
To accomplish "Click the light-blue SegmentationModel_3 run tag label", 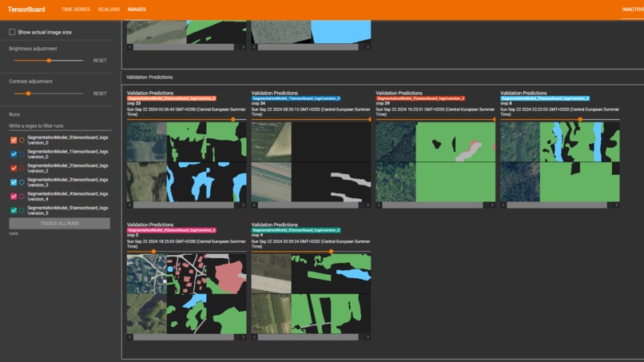I will click(545, 98).
